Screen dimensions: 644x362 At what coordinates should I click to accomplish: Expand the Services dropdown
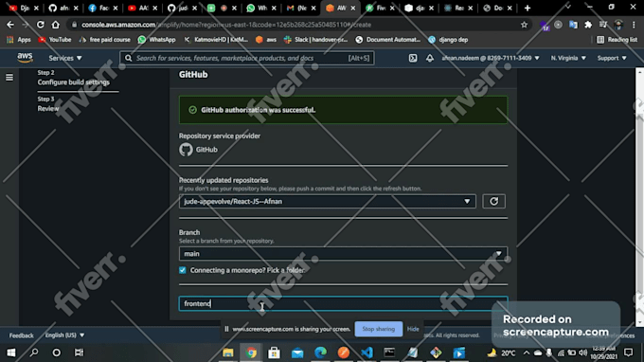(x=65, y=58)
